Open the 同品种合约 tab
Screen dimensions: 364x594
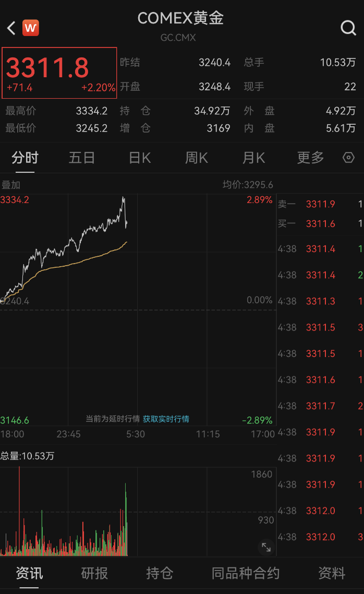[x=246, y=573]
